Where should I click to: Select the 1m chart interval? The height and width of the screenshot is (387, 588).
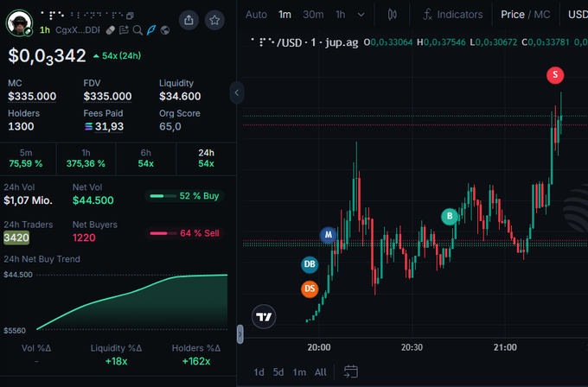tap(284, 15)
